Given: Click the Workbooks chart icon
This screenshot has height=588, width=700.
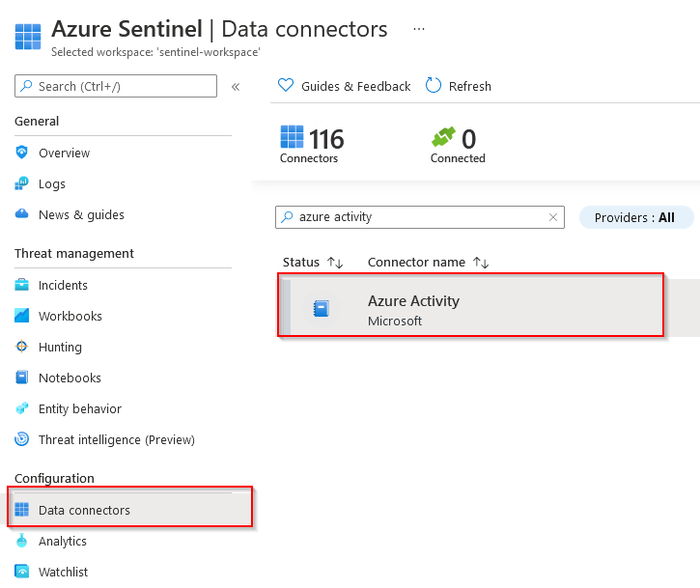Looking at the screenshot, I should [21, 316].
